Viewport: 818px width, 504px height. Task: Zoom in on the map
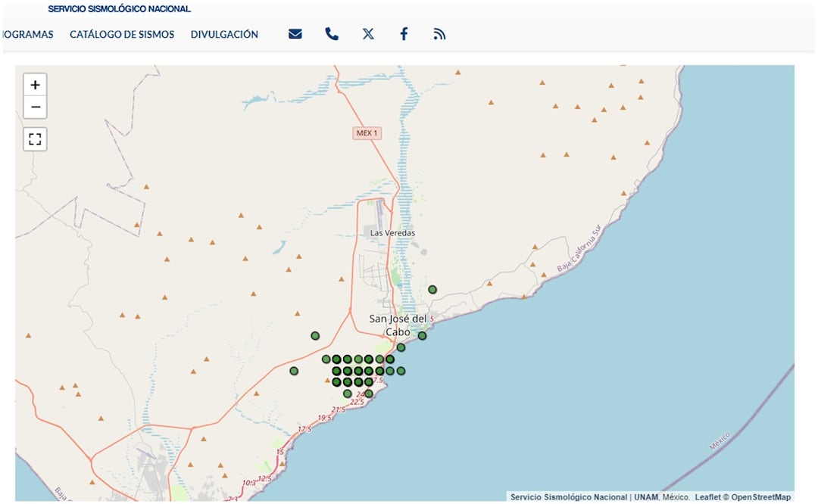pos(35,85)
